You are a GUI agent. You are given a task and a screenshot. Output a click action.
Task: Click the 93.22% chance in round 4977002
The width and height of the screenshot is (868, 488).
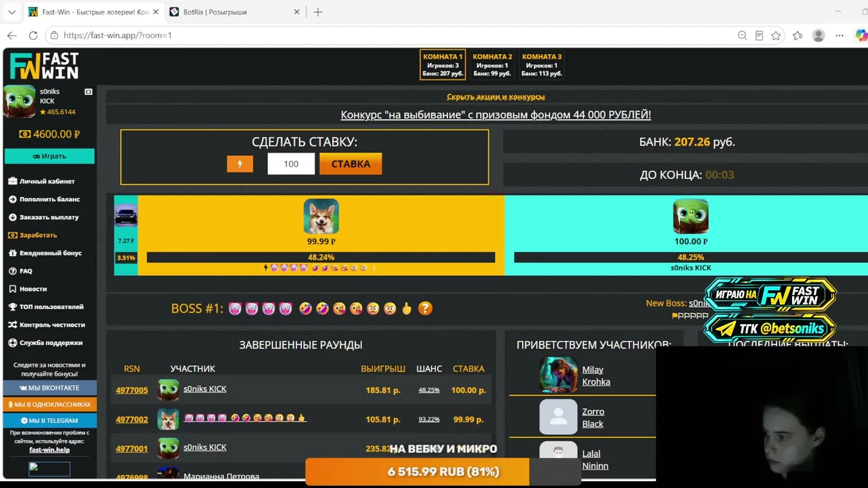coord(429,420)
